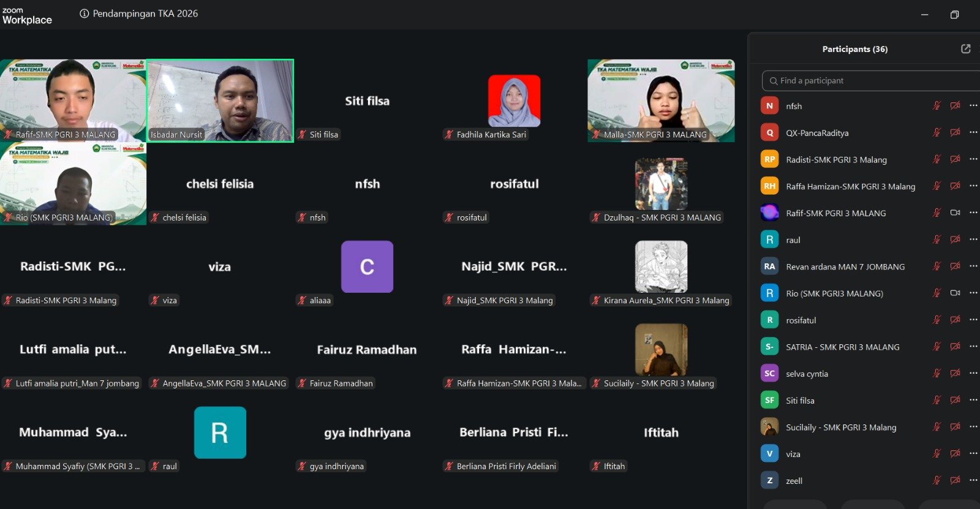Click the video-off icon for viza in list
This screenshot has height=509, width=980.
[x=955, y=453]
